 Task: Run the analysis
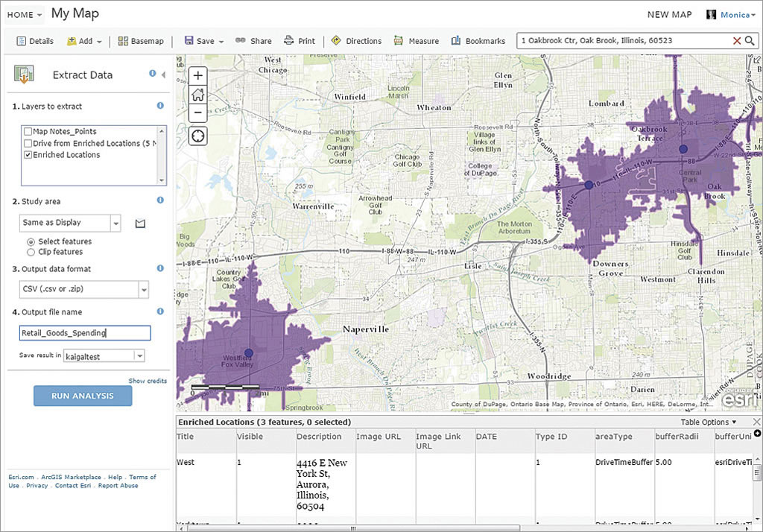[83, 396]
